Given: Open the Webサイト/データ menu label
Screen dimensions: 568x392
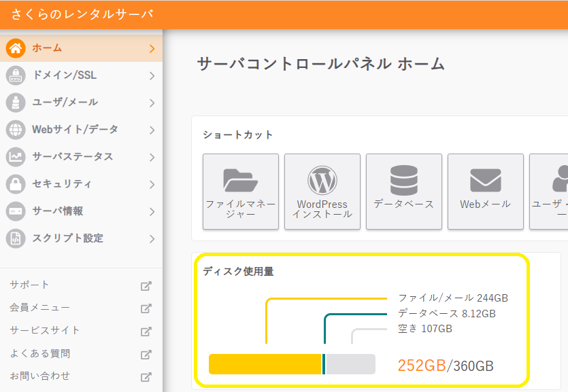Looking at the screenshot, I should (75, 129).
